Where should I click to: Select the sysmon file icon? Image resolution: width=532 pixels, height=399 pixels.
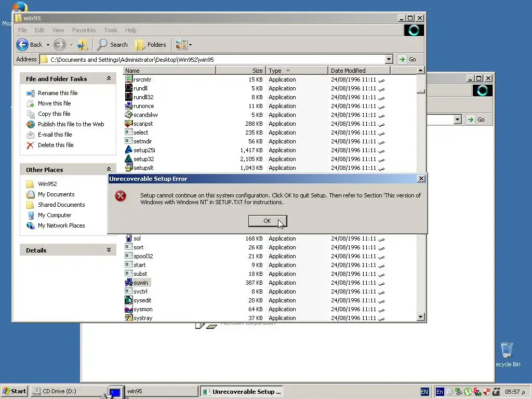tap(129, 309)
